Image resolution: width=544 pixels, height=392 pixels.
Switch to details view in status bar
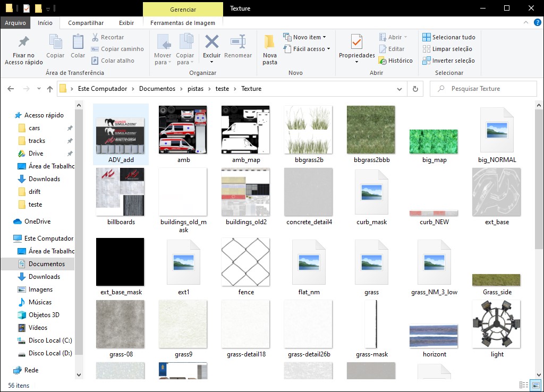tap(524, 385)
